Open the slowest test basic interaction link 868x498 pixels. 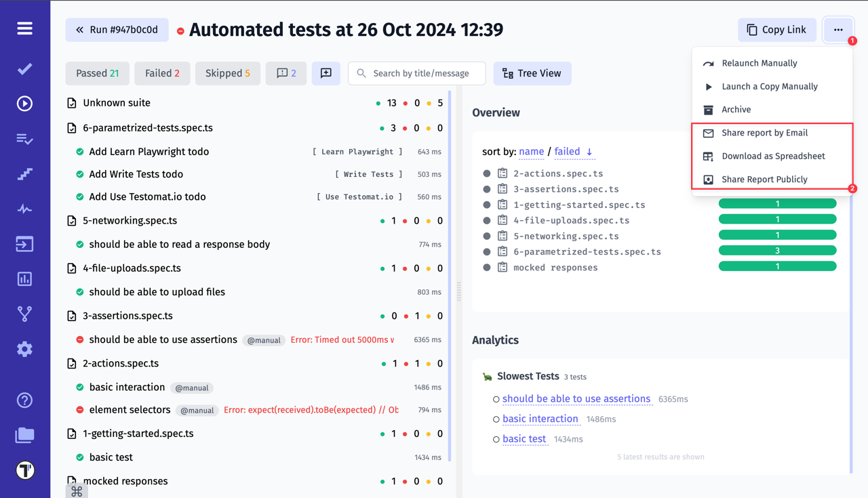[540, 419]
